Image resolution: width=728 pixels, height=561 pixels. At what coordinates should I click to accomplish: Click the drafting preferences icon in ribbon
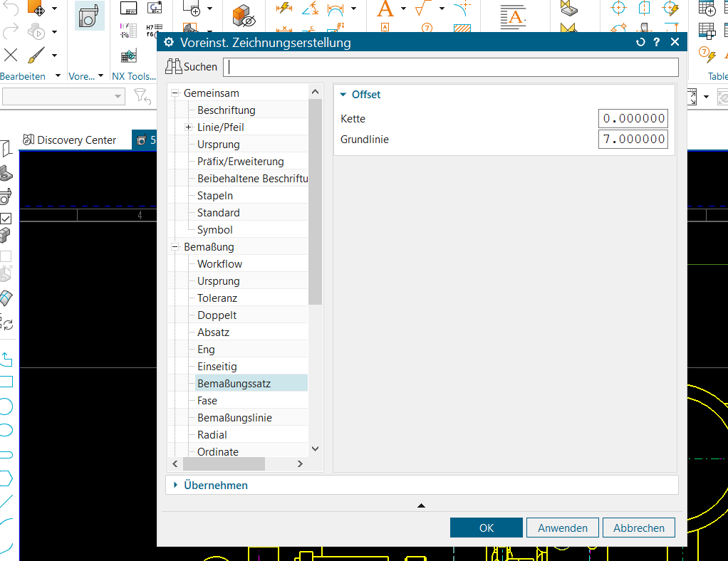coord(89,16)
